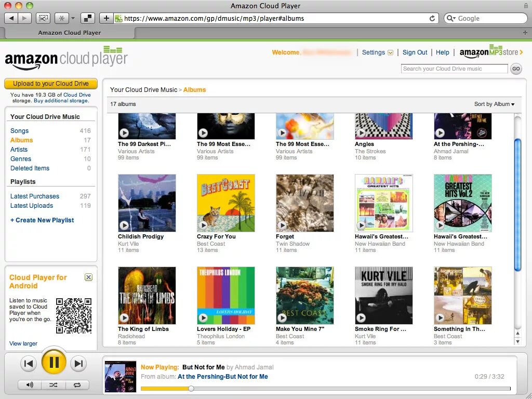Skip to the next track
The height and width of the screenshot is (399, 532).
point(78,364)
